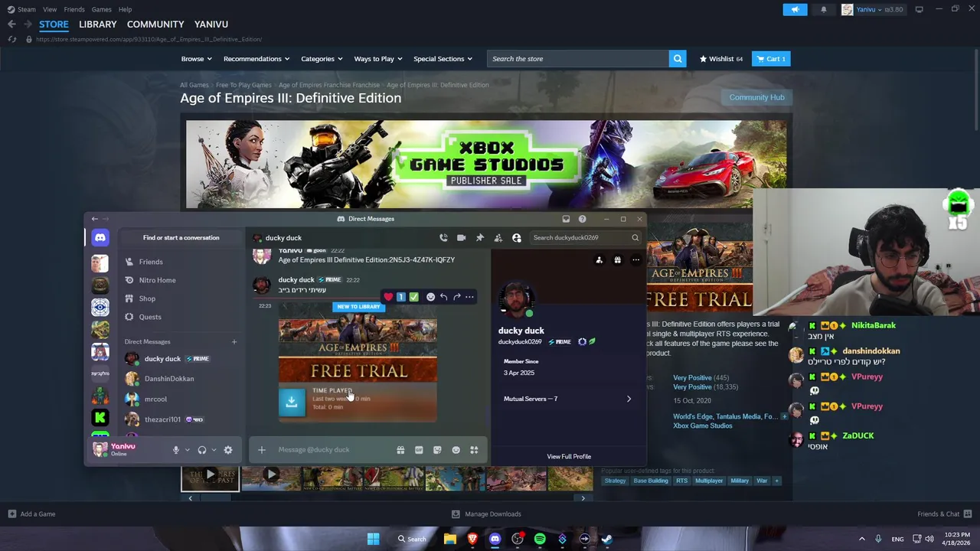Add heart reaction to the message
Viewport: 980px width, 551px height.
(x=388, y=297)
